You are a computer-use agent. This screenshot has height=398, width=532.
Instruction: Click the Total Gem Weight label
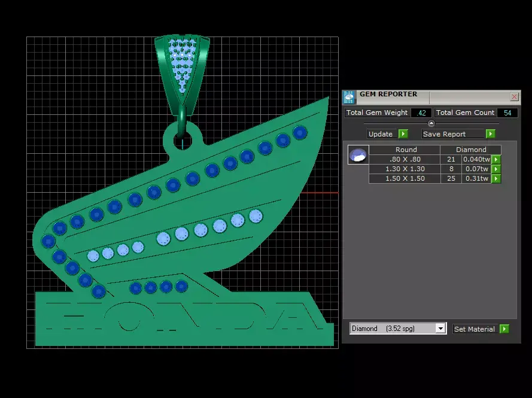pyautogui.click(x=377, y=113)
